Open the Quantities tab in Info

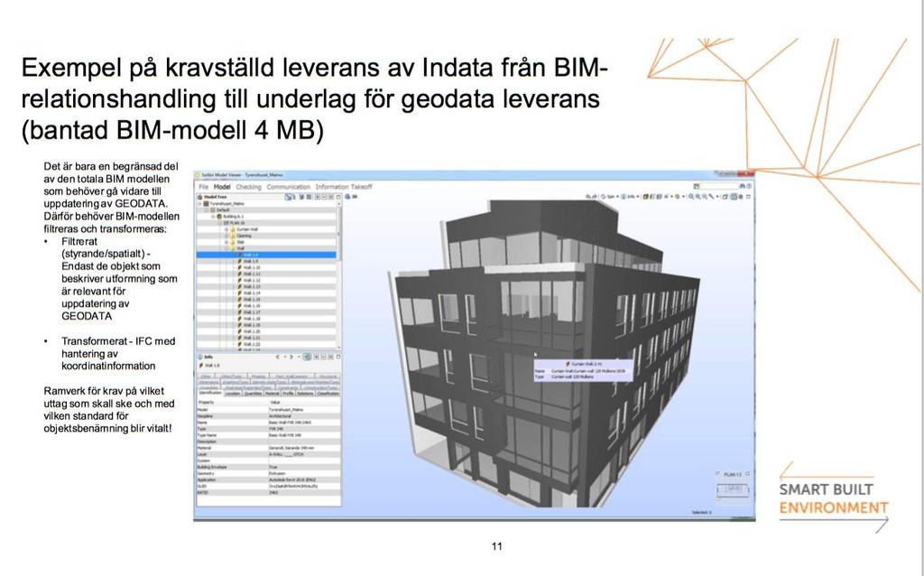[x=253, y=394]
